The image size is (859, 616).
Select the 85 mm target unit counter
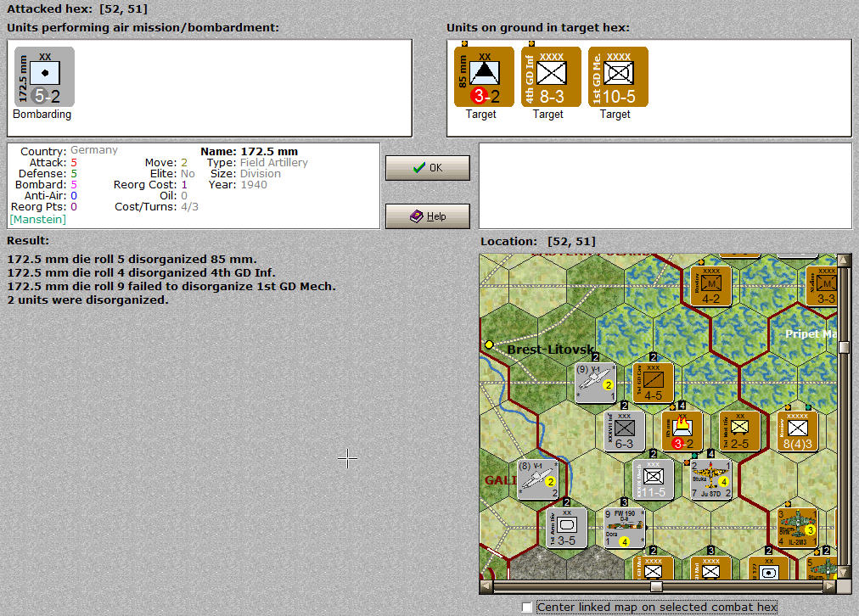(x=484, y=76)
